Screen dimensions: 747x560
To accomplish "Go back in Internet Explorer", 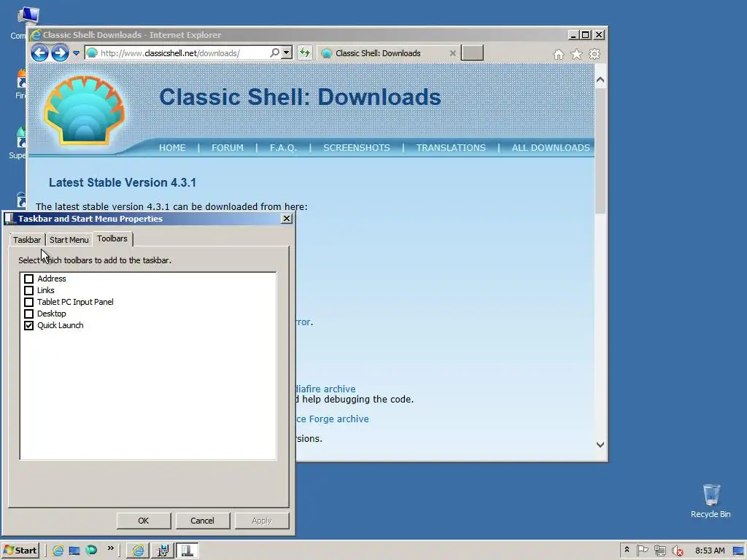I will (39, 52).
